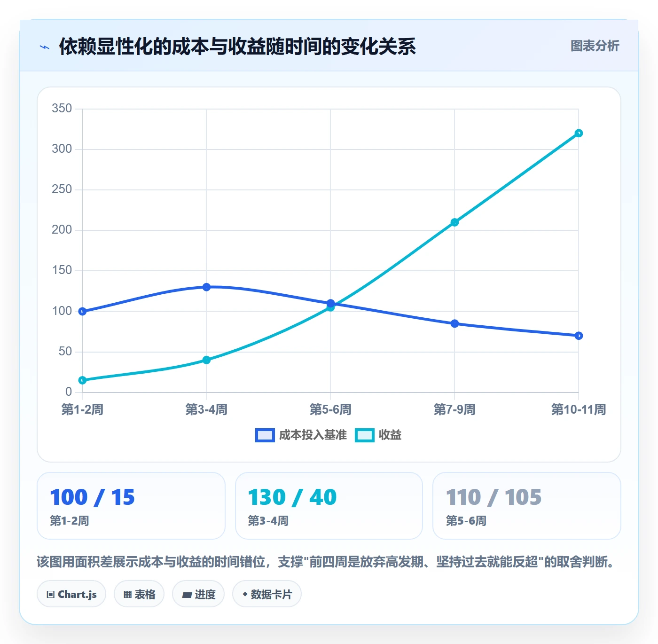The height and width of the screenshot is (644, 658).
Task: Click the cost data point at 第3-4周
Action: (x=206, y=287)
